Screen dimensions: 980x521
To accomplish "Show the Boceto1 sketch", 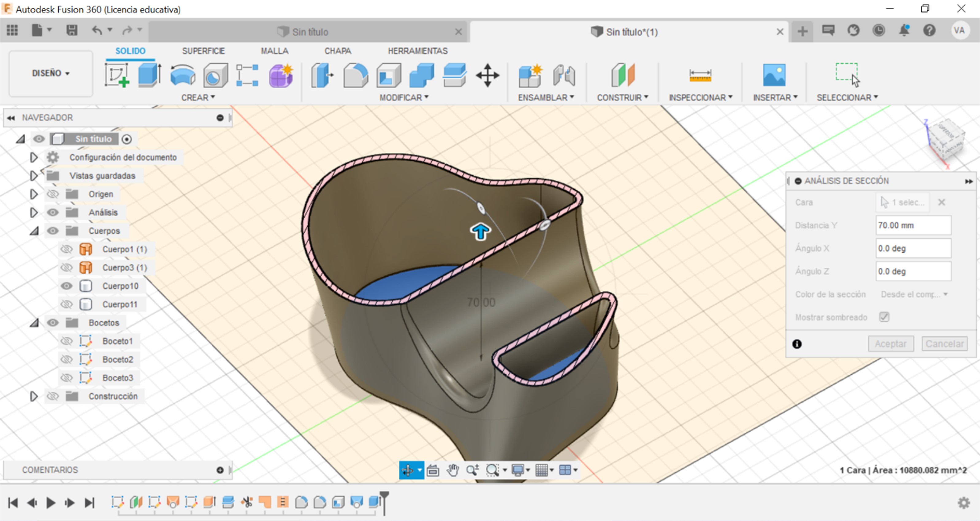I will (x=67, y=341).
